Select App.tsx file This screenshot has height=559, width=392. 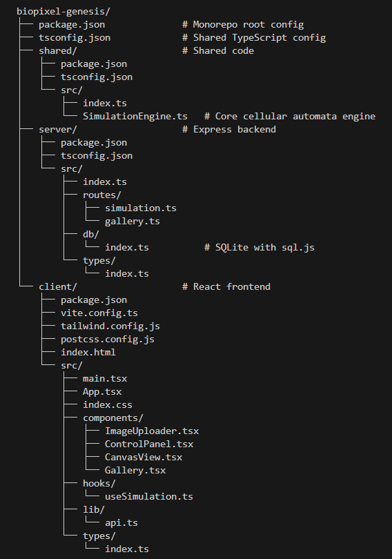coord(102,392)
